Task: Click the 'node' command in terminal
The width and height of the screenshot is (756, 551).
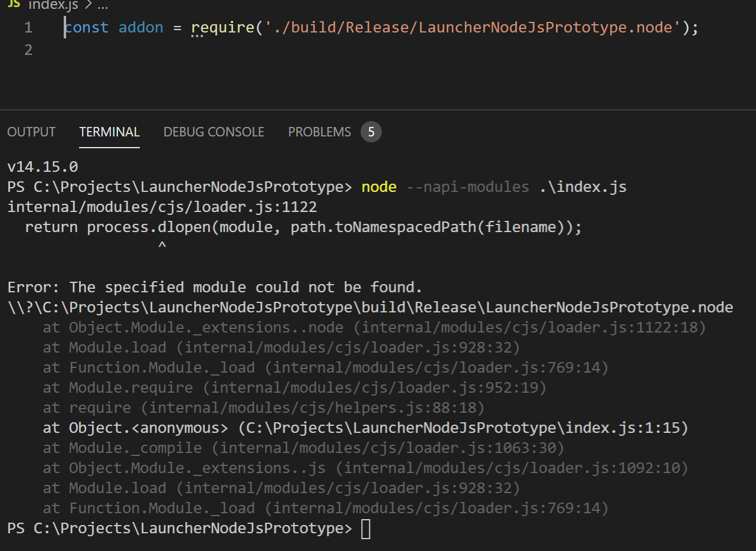Action: (x=379, y=187)
